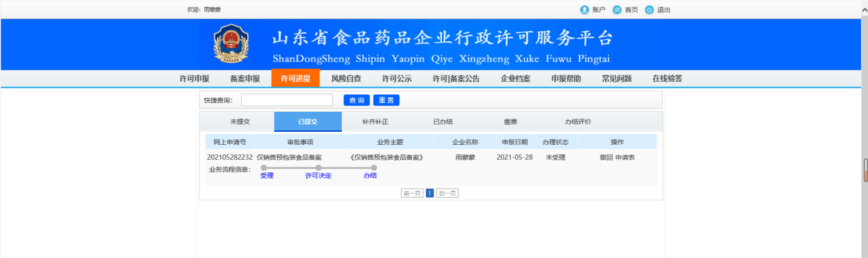
Task: Open the 企业档案 menu
Action: point(515,79)
